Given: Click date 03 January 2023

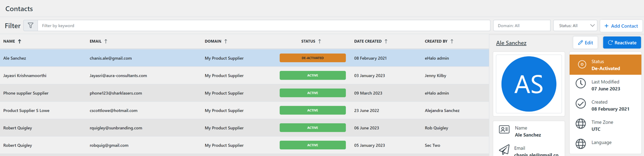Looking at the screenshot, I should coord(370,76).
